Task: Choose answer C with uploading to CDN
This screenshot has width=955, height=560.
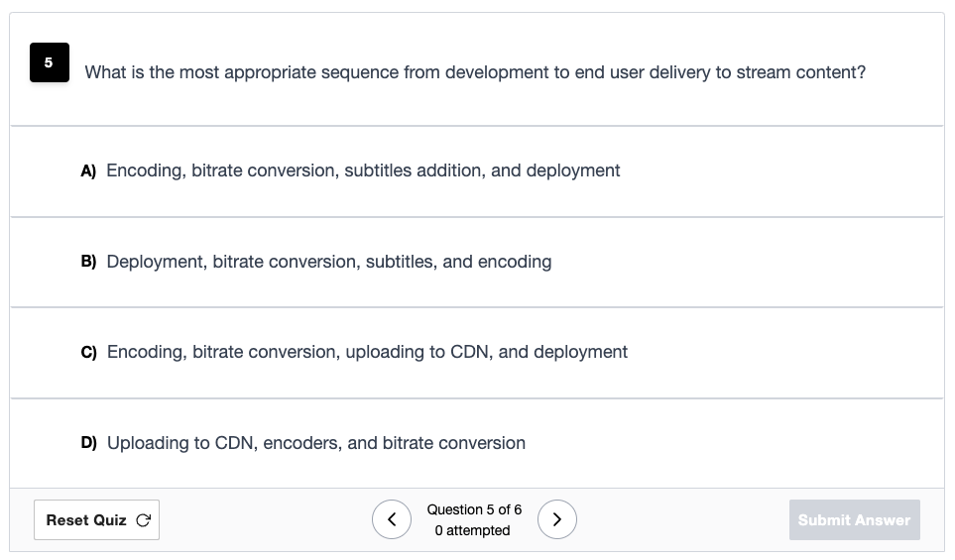Action: pos(477,353)
